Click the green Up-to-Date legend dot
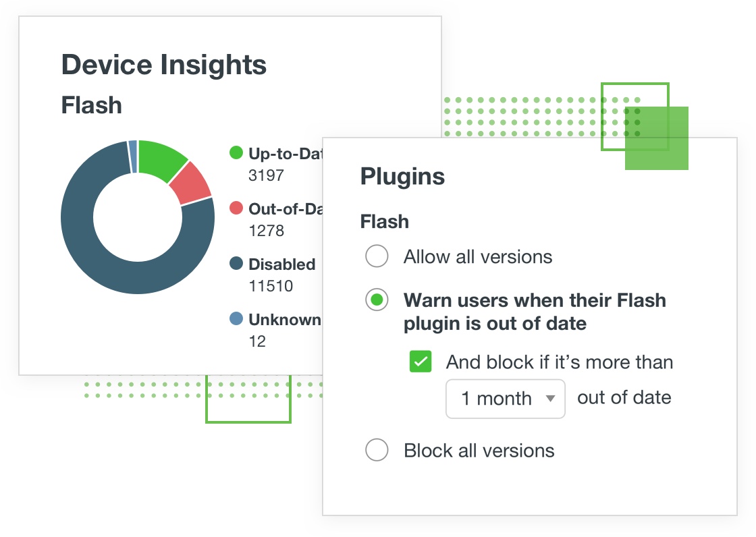 click(236, 153)
